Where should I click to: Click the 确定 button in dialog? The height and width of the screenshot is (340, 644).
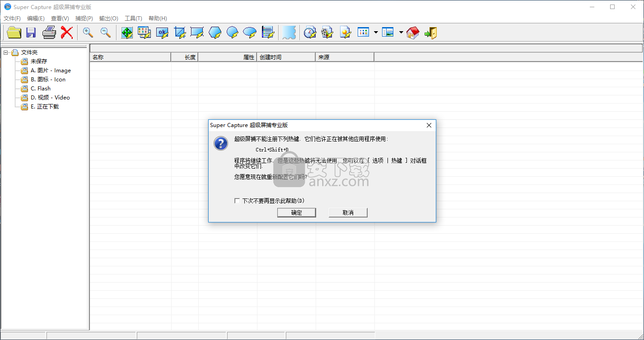[297, 212]
